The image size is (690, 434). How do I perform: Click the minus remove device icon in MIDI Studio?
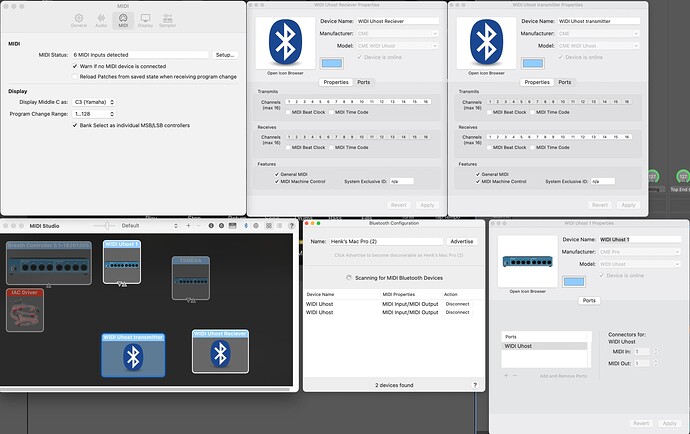click(x=198, y=226)
